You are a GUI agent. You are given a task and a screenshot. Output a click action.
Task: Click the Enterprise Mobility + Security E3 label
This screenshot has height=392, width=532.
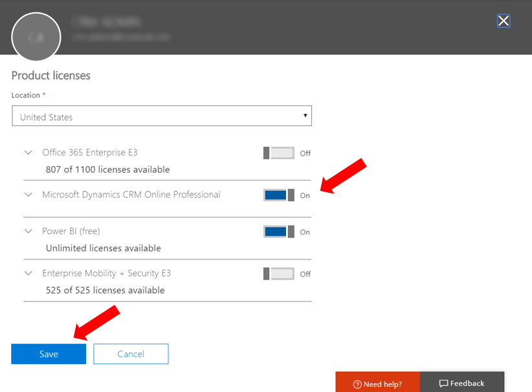[107, 273]
